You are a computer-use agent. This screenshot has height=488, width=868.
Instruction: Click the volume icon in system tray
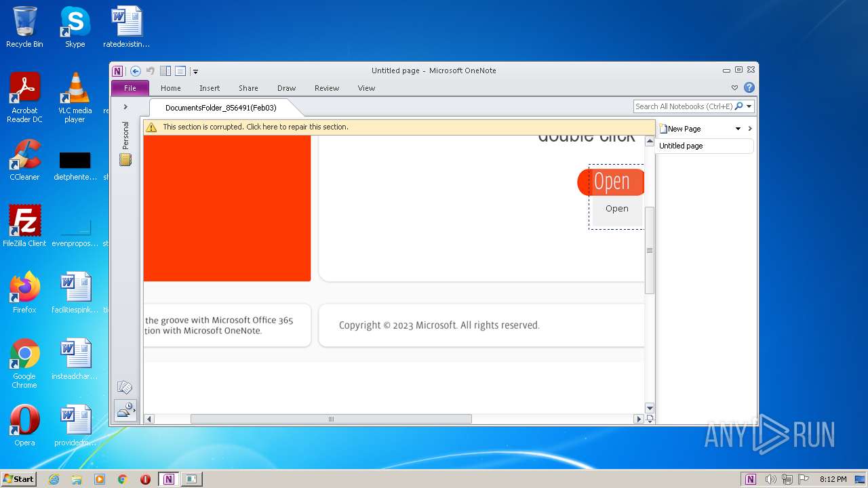(771, 479)
